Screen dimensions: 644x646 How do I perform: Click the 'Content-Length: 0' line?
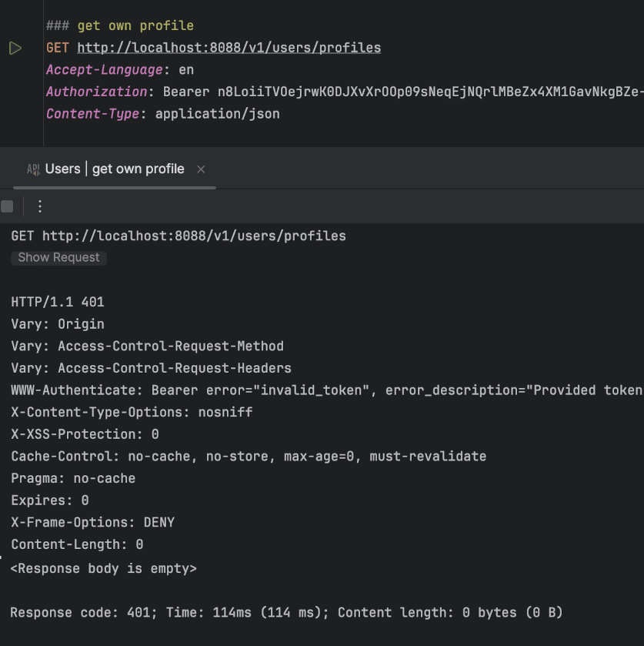tap(77, 544)
